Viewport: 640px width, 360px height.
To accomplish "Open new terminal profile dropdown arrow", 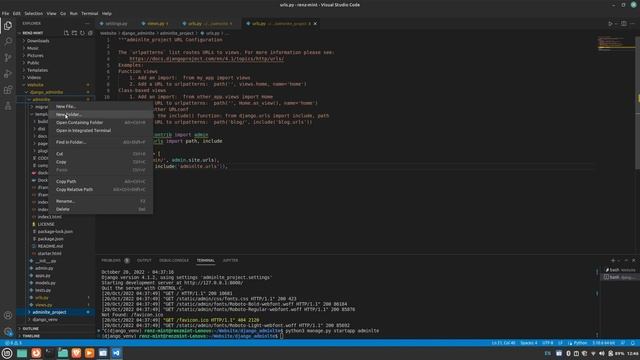I will [x=619, y=260].
